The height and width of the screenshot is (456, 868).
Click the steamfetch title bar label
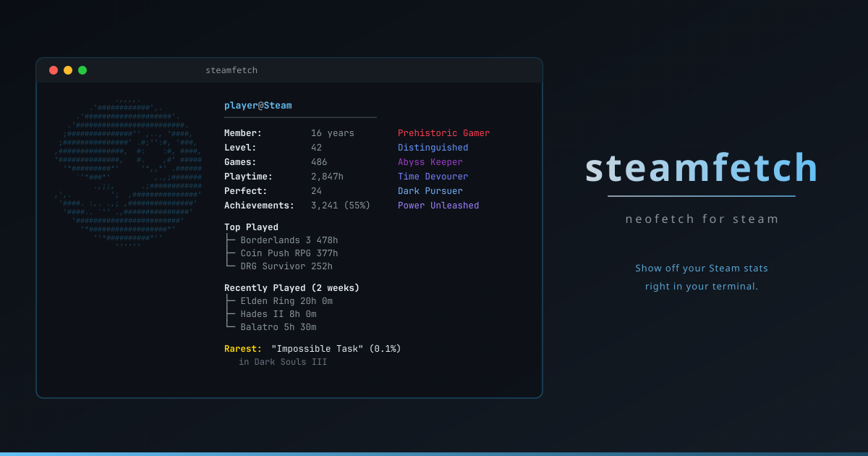(231, 69)
